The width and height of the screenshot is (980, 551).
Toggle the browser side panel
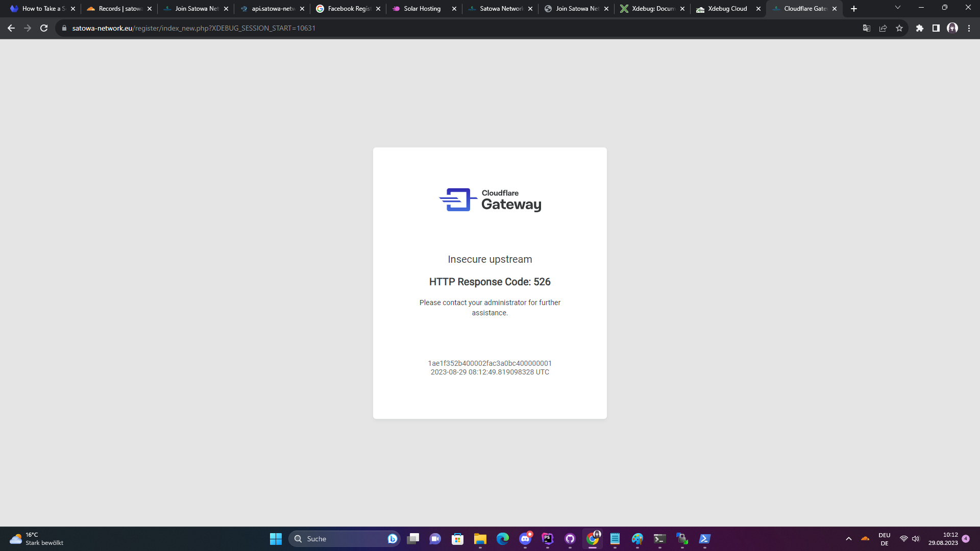tap(936, 28)
